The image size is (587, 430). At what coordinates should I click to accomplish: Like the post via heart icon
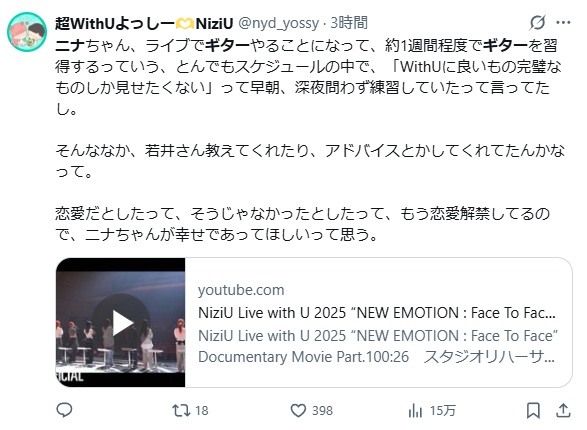coord(298,411)
